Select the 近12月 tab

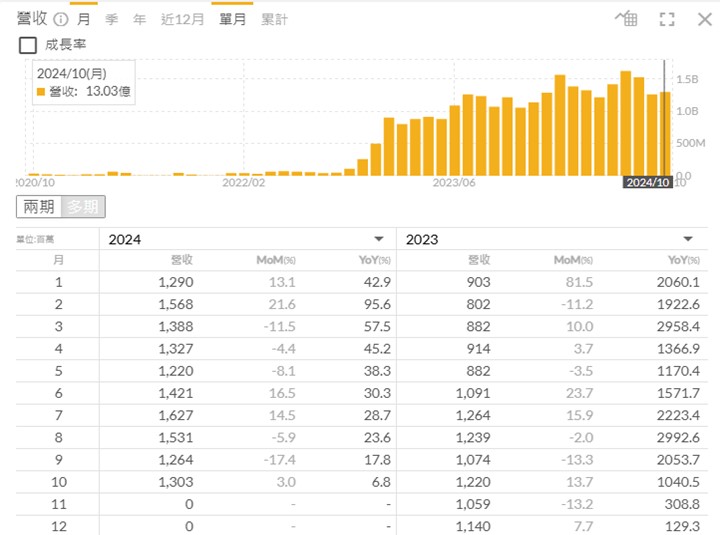182,19
